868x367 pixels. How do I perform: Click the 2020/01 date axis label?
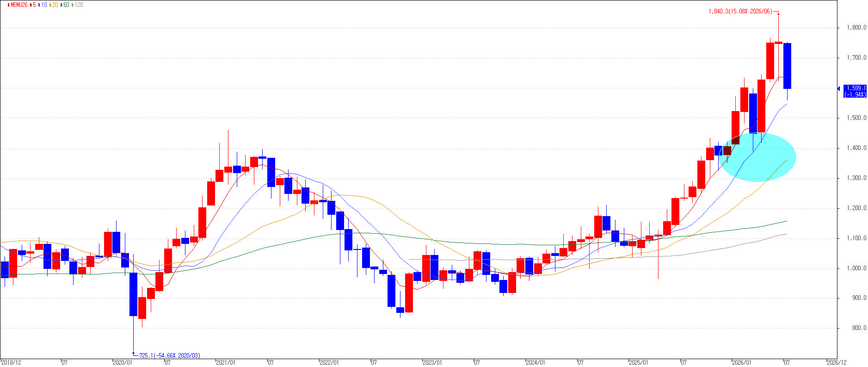pyautogui.click(x=123, y=362)
